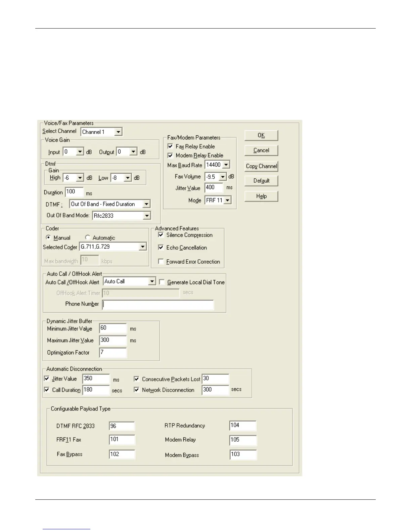Image resolution: width=411 pixels, height=532 pixels.
Task: Click the Modem Bypass payload field
Action: pyautogui.click(x=243, y=455)
